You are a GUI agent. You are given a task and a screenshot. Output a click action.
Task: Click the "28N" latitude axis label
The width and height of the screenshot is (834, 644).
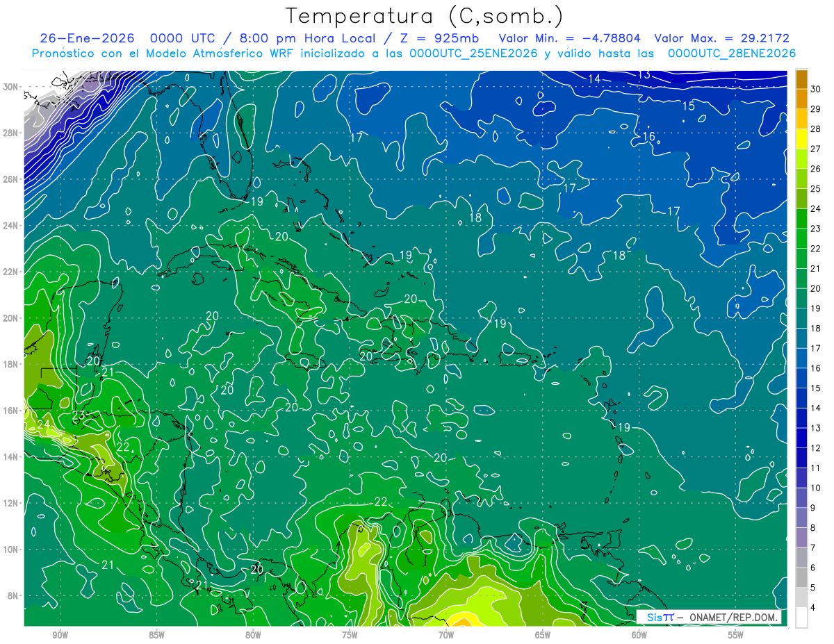11,133
